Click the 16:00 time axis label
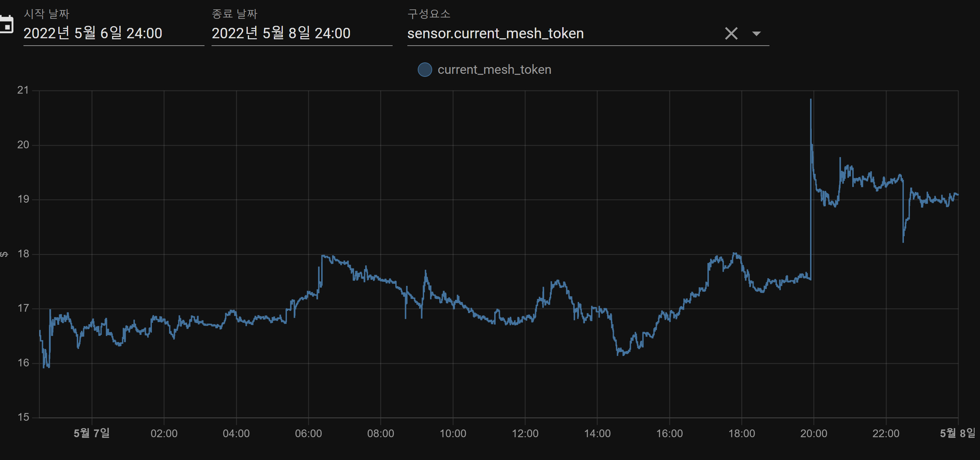Viewport: 980px width, 460px height. pos(669,433)
